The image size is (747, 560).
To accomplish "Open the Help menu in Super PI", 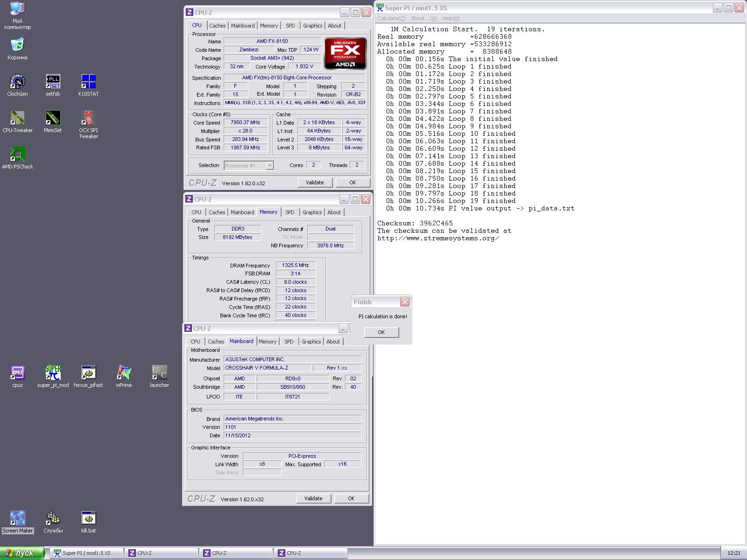I will click(x=451, y=18).
